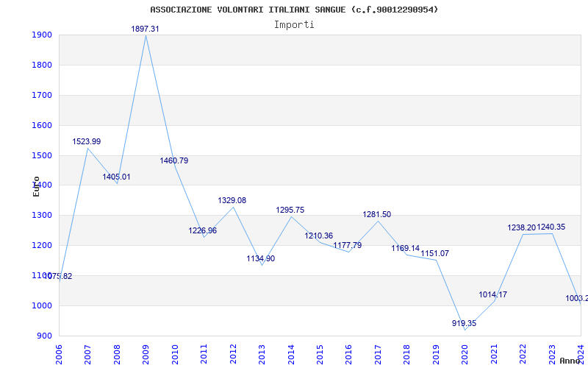Click the 1405.01 data label
The image size is (588, 368).
coord(117,177)
